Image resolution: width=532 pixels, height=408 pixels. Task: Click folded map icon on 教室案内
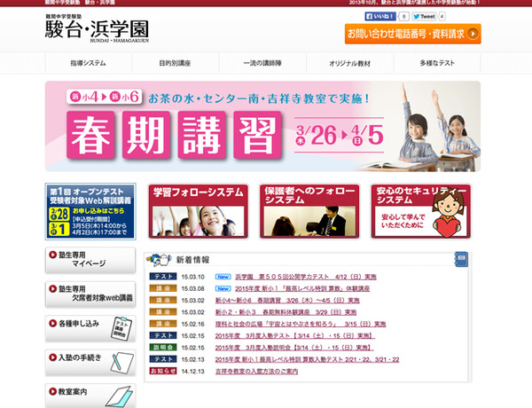pyautogui.click(x=119, y=396)
